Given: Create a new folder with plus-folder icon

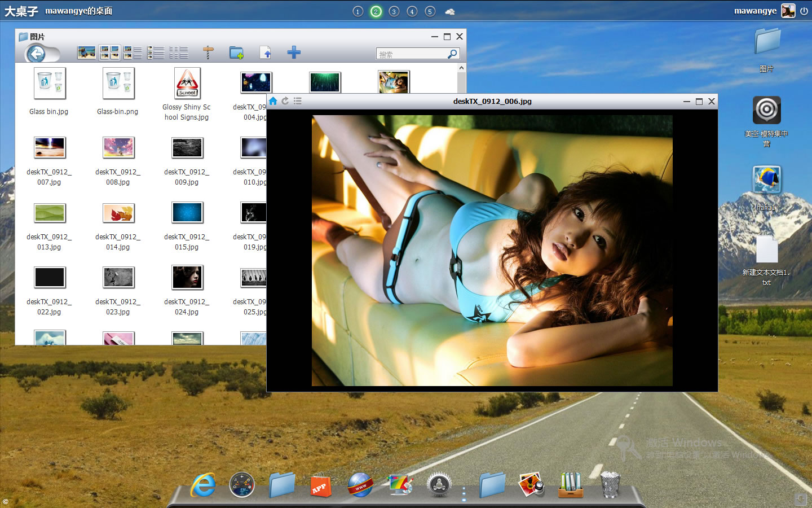Looking at the screenshot, I should coord(236,52).
